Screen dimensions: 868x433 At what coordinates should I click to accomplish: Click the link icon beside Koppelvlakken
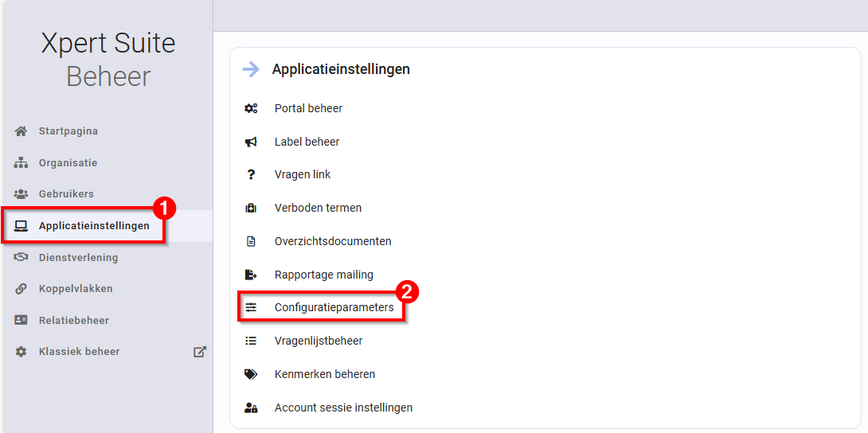pos(22,289)
